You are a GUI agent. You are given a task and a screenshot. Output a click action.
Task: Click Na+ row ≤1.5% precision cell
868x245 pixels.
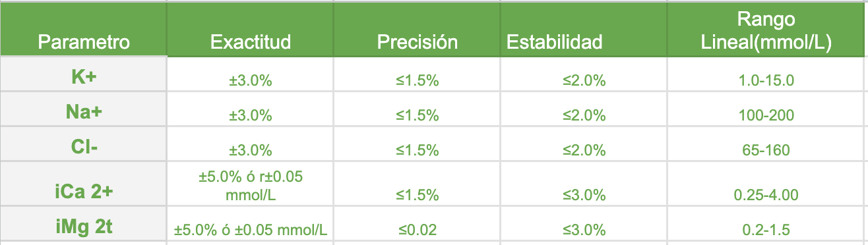[417, 109]
